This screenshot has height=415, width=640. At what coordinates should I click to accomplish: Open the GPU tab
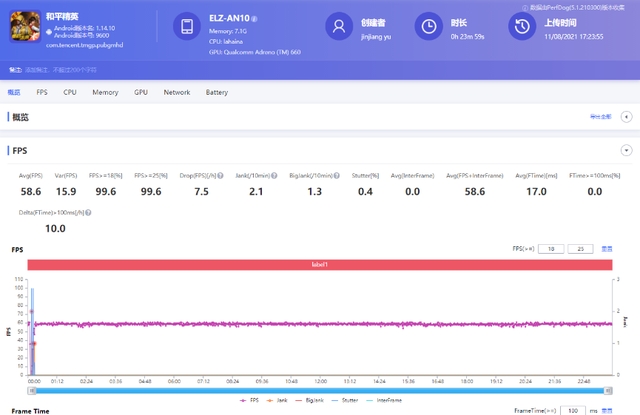141,92
